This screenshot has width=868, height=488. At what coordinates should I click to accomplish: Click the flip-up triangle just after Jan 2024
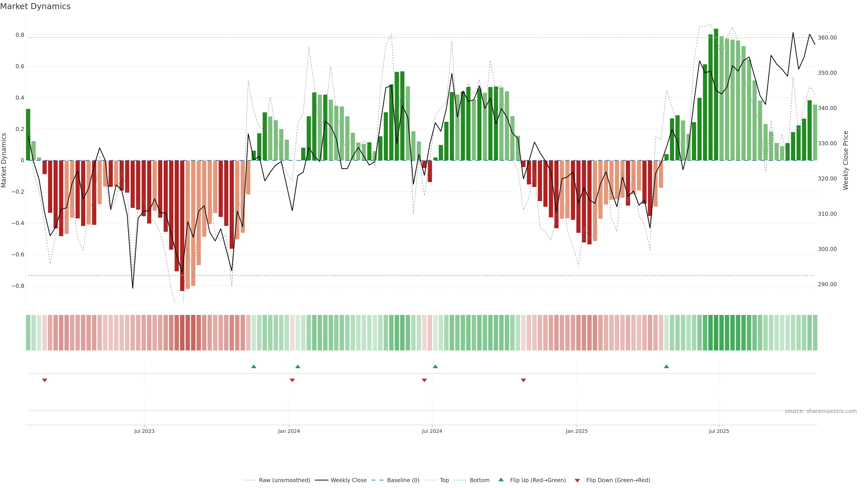297,366
